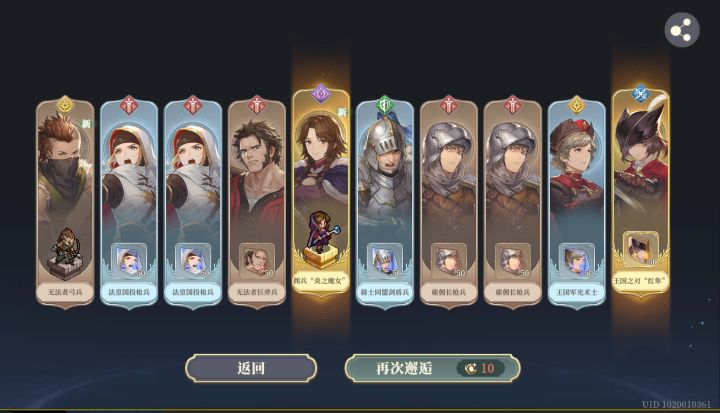Click the red sword emblem above 无法者巨斧兵
720x413 pixels.
click(257, 105)
